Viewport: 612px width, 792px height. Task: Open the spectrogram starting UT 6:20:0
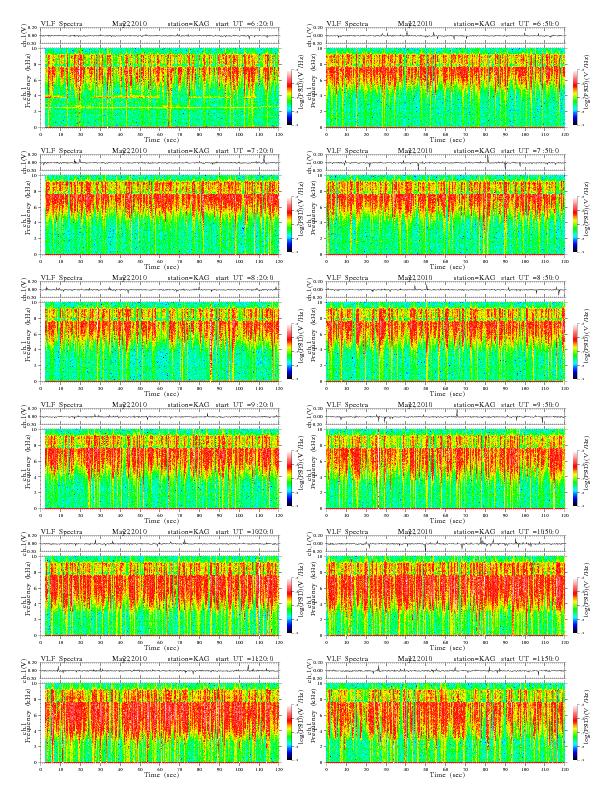160,88
